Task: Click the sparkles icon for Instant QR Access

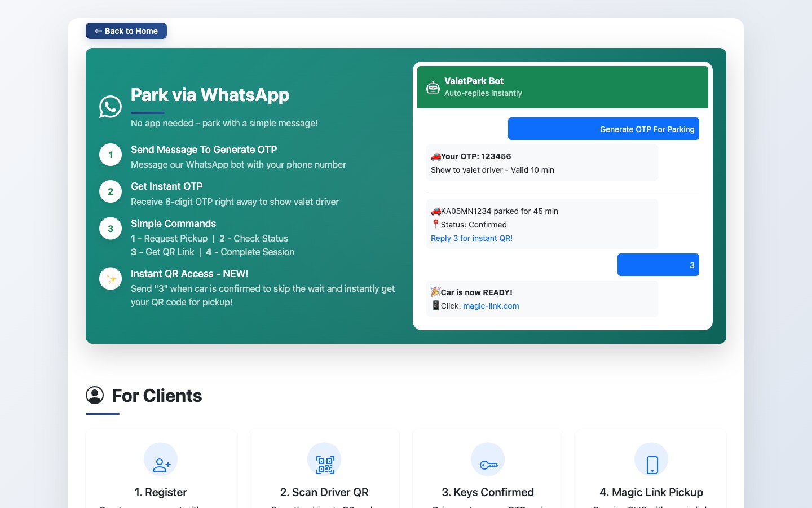Action: click(111, 279)
